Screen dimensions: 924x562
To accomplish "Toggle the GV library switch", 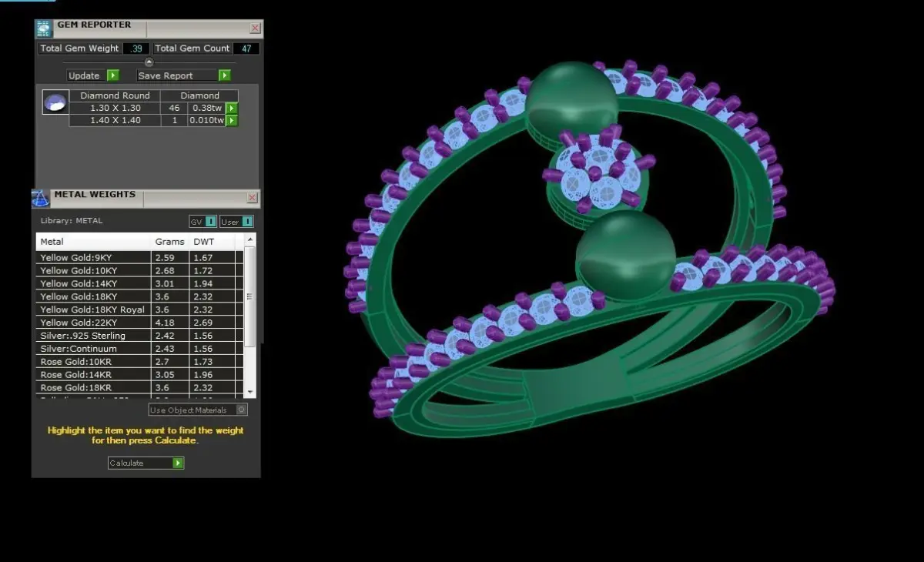I will point(203,222).
